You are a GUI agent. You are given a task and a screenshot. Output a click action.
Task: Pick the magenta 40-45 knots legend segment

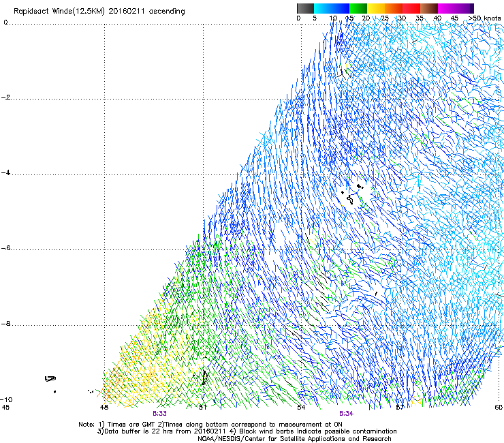(x=447, y=8)
